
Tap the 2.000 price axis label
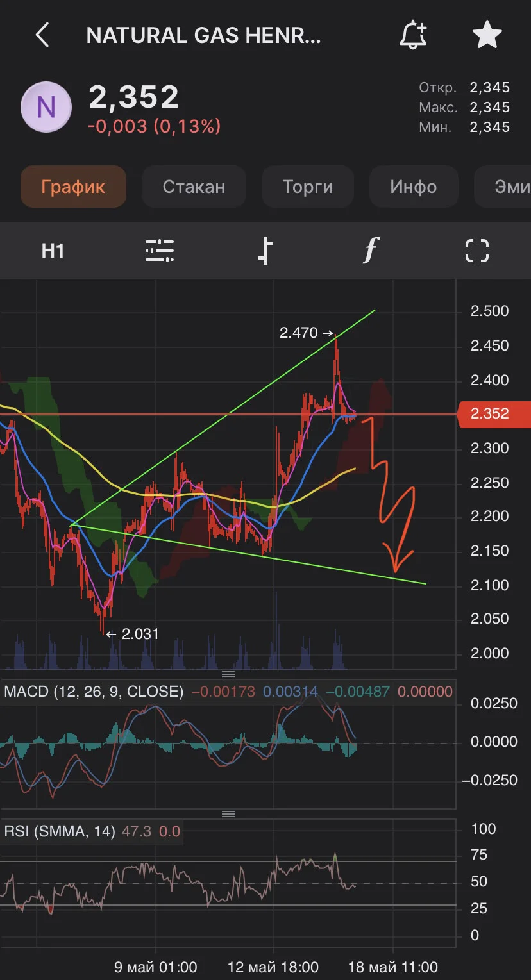[489, 653]
